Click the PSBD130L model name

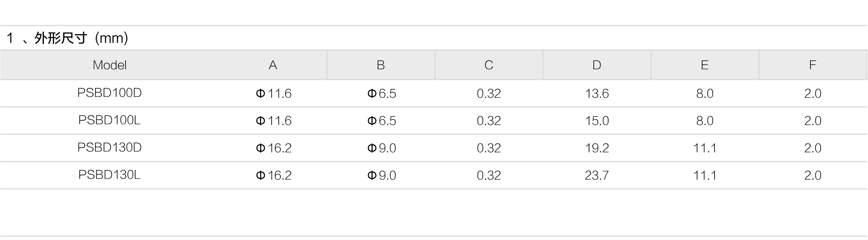point(110,174)
